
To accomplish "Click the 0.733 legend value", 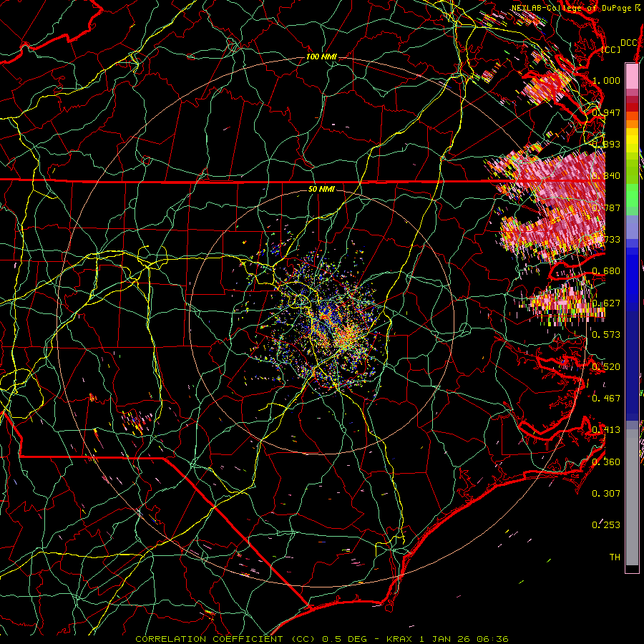I will tap(606, 239).
